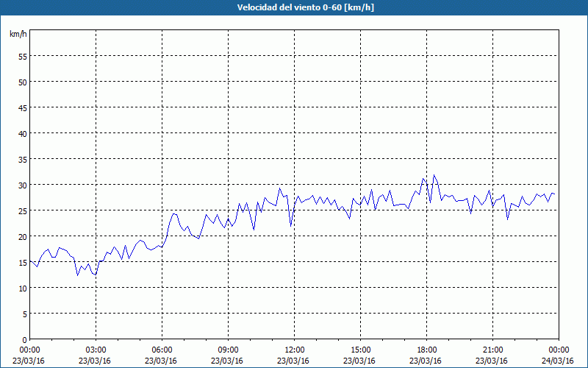The image size is (588, 368).
Task: Select the y-axis value 35
Action: (x=23, y=159)
